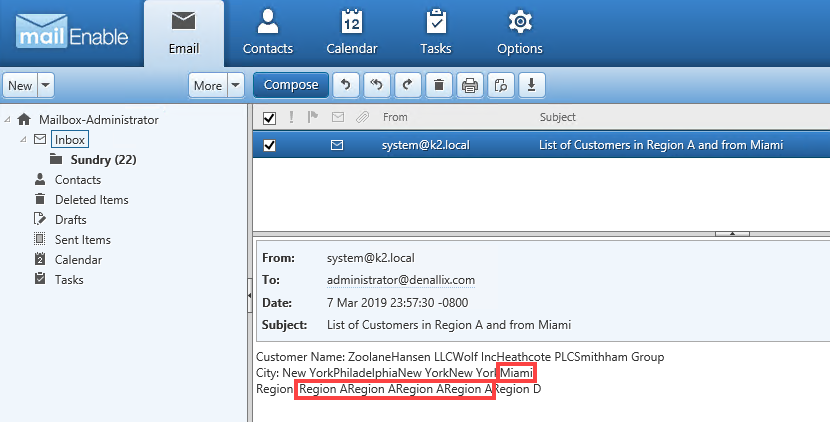This screenshot has height=422, width=830.
Task: Switch to the Contacts tab
Action: [268, 33]
